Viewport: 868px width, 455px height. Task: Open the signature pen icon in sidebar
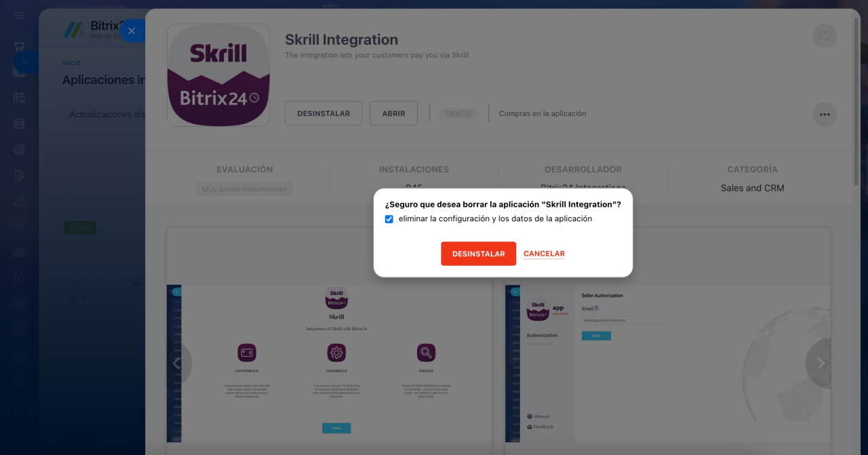click(19, 201)
